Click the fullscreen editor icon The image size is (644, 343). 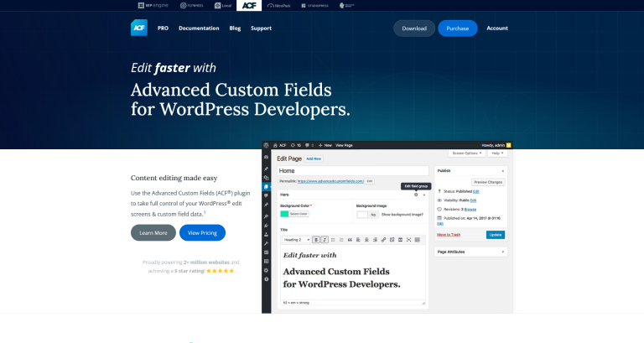tap(408, 240)
